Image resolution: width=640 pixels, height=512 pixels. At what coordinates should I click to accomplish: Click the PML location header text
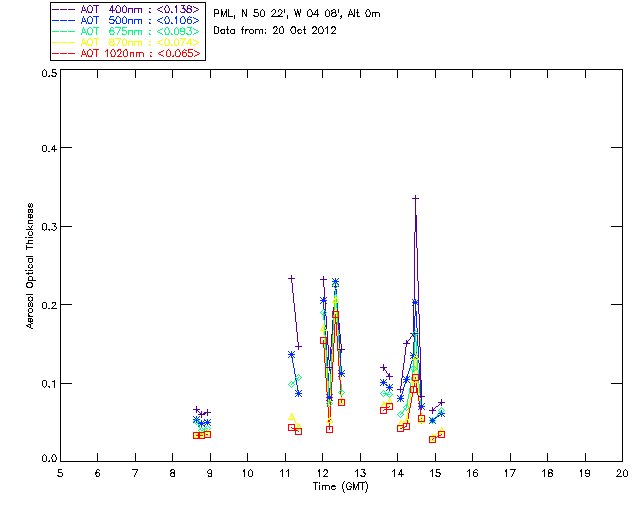[297, 13]
